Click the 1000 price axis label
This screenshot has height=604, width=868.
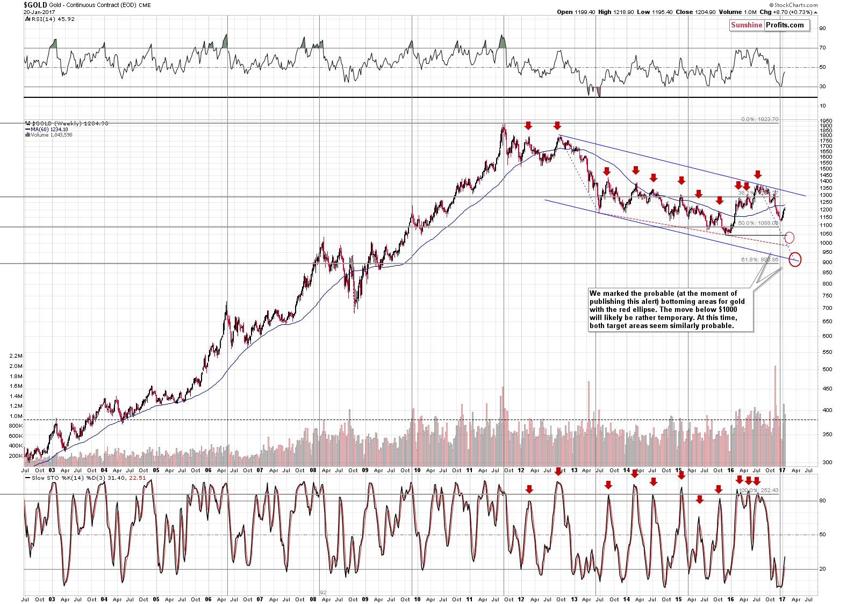click(826, 243)
